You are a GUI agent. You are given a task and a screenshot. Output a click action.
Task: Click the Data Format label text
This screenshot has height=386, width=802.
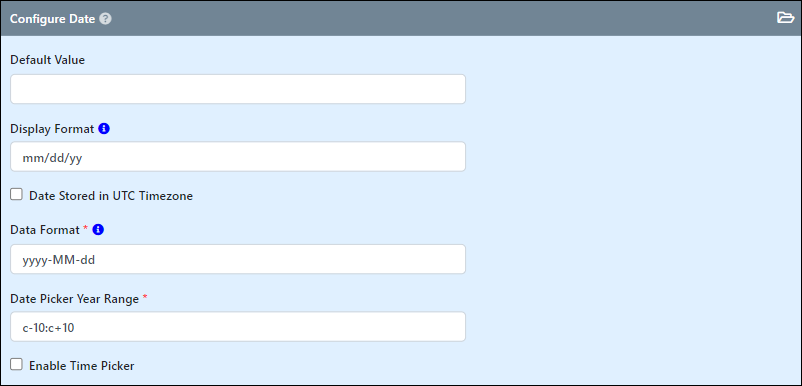45,230
